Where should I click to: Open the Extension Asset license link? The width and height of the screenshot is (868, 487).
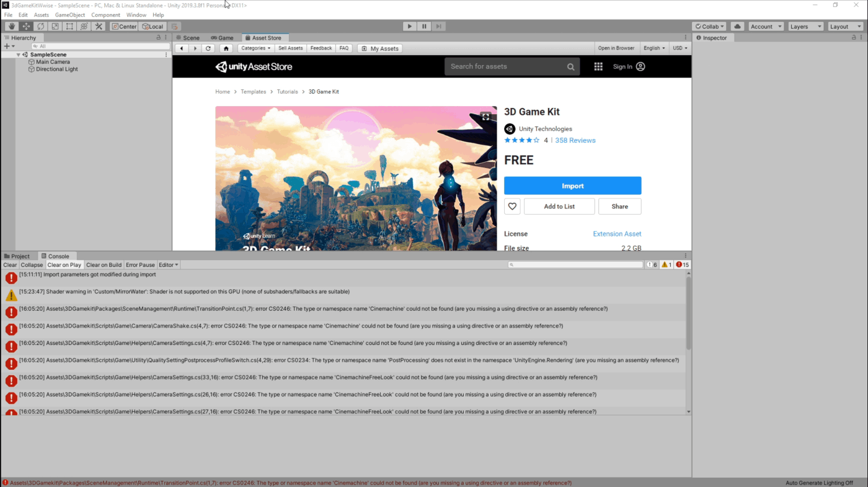pos(617,234)
